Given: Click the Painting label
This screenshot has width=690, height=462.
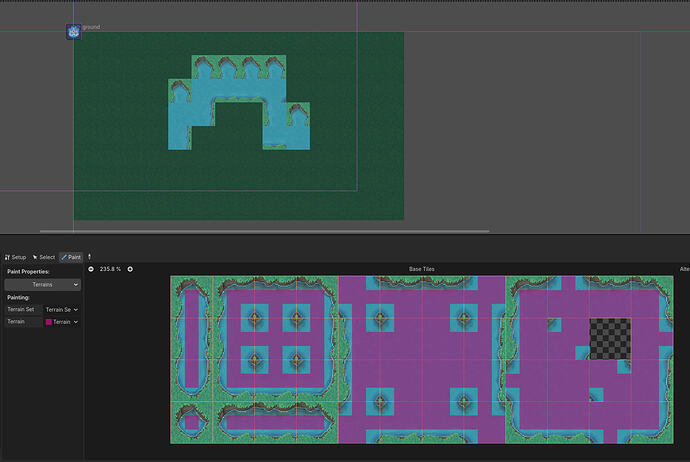Looking at the screenshot, I should [18, 297].
